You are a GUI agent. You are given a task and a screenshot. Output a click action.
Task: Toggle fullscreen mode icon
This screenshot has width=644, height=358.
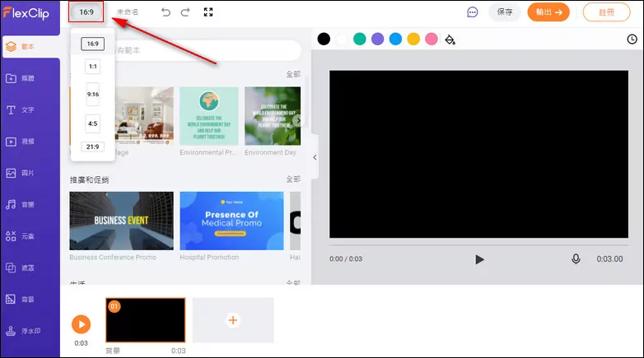tap(208, 12)
